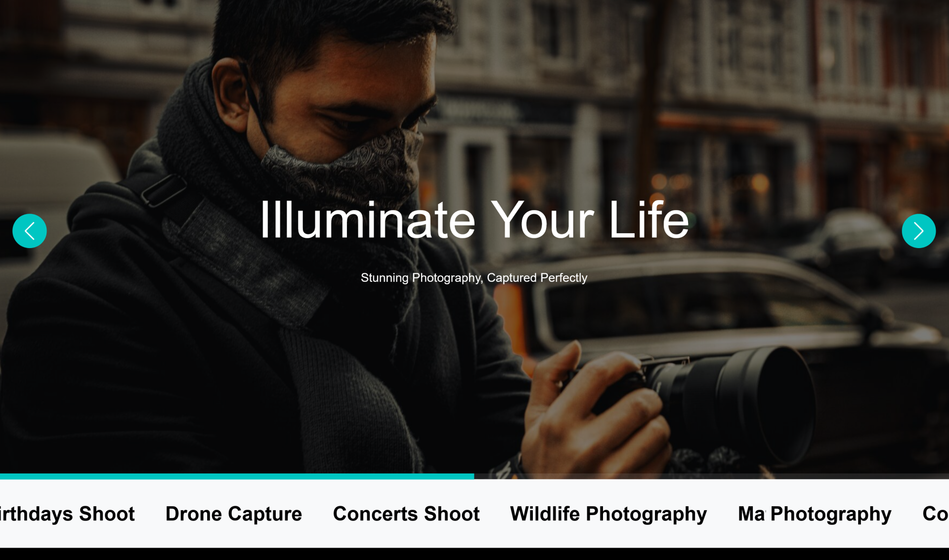The image size is (949, 560).
Task: Click the teal filled slide progress bar
Action: click(x=237, y=476)
